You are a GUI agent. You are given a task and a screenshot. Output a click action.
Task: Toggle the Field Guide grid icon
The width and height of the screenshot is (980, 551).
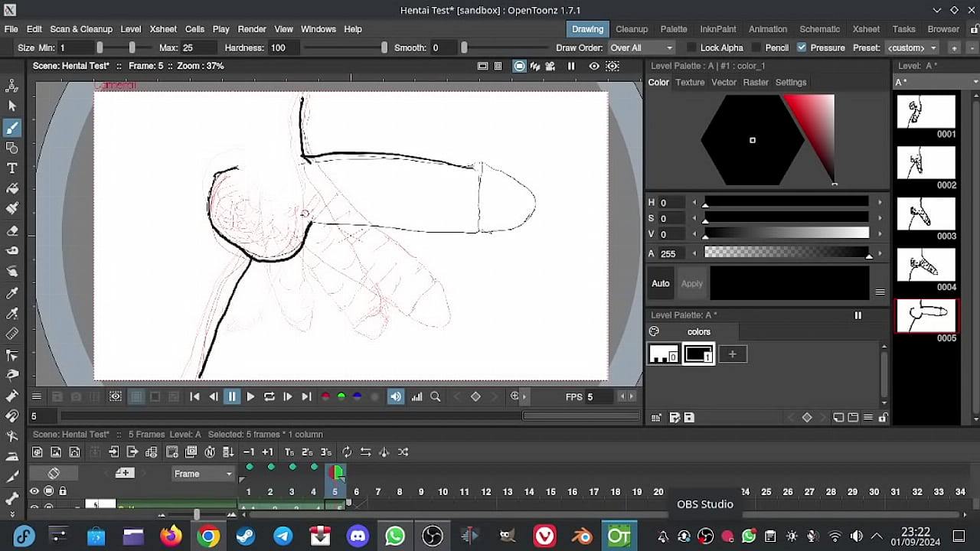tap(498, 67)
